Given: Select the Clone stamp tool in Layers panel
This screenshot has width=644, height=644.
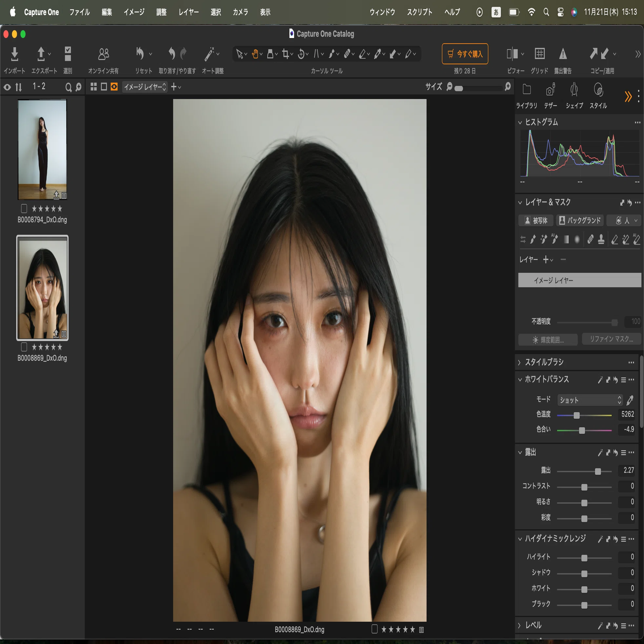Looking at the screenshot, I should (601, 239).
